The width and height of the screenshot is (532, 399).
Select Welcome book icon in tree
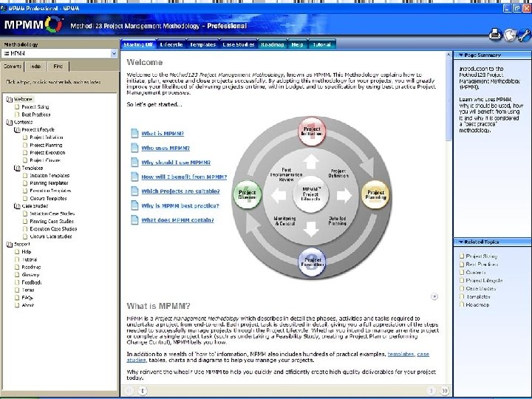(x=9, y=100)
